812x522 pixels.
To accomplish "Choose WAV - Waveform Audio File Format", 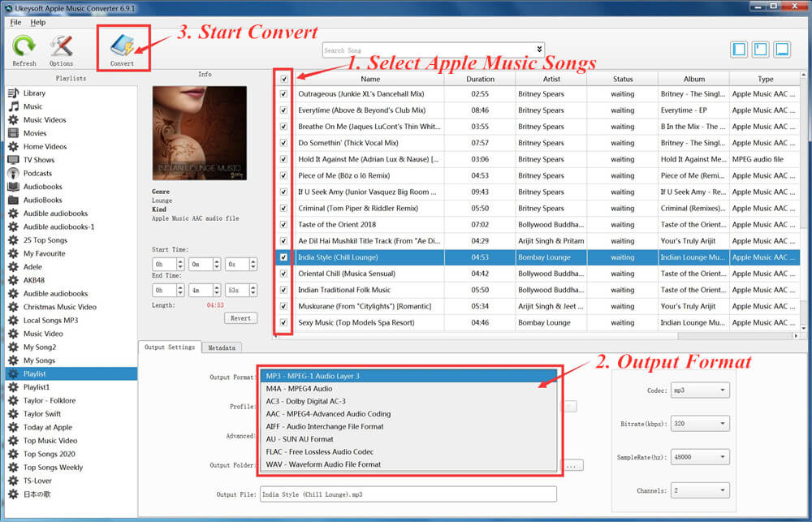I will pos(409,464).
